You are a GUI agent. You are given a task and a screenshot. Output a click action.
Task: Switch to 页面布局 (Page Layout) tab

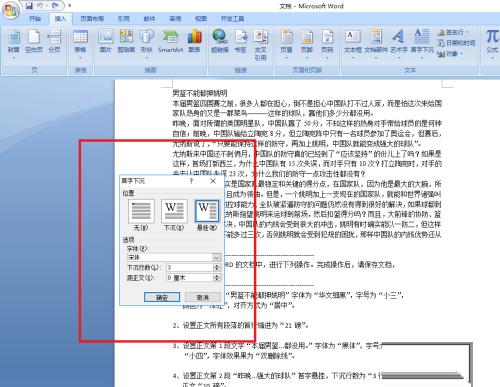click(x=92, y=19)
